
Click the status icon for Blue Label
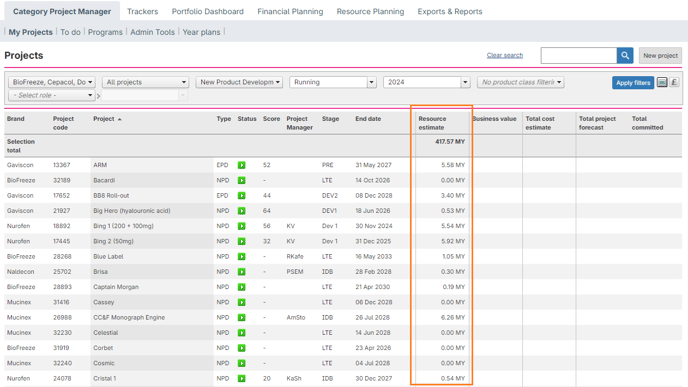(x=242, y=257)
